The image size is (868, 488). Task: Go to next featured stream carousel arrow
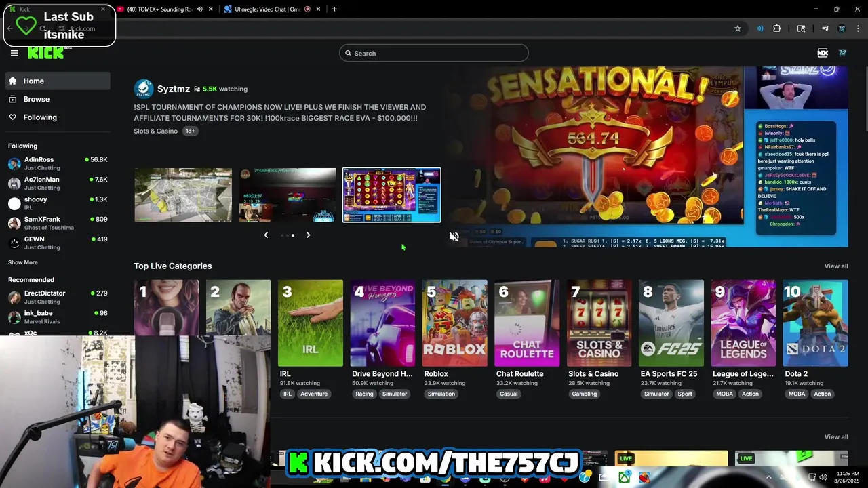(308, 235)
